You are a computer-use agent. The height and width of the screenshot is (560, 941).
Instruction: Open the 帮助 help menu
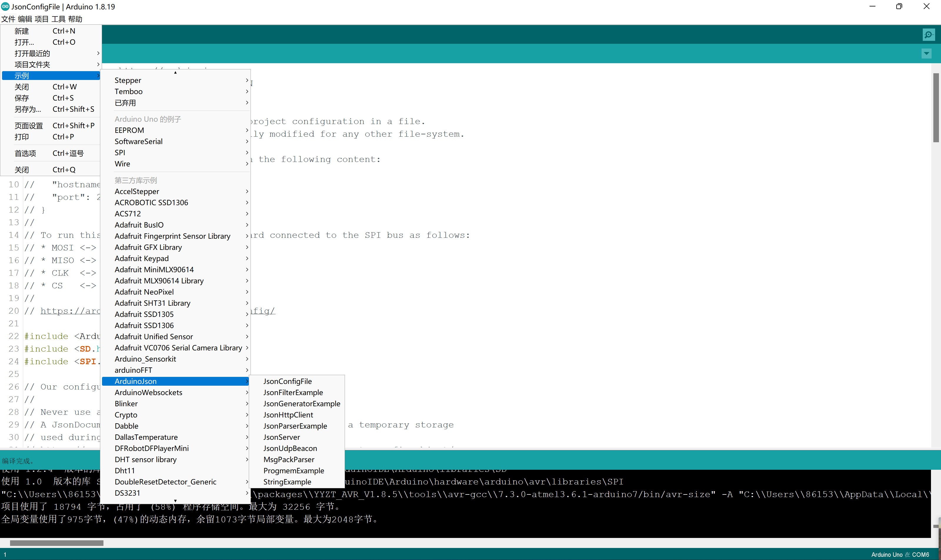[x=75, y=19]
